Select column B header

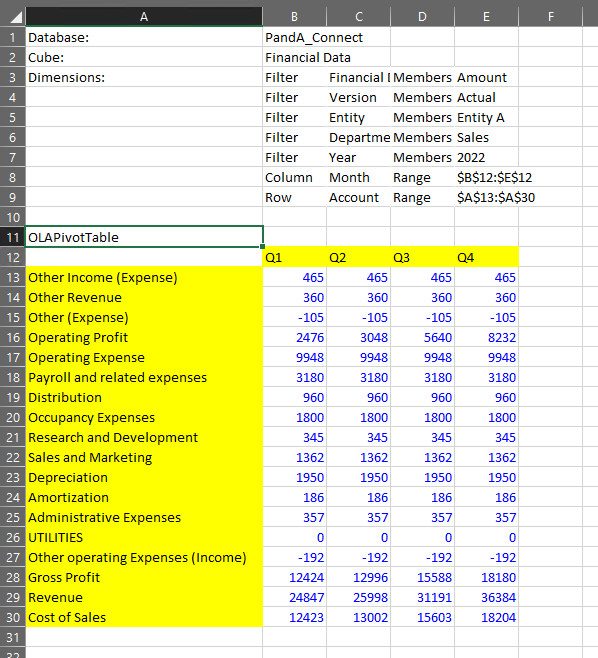[x=295, y=16]
